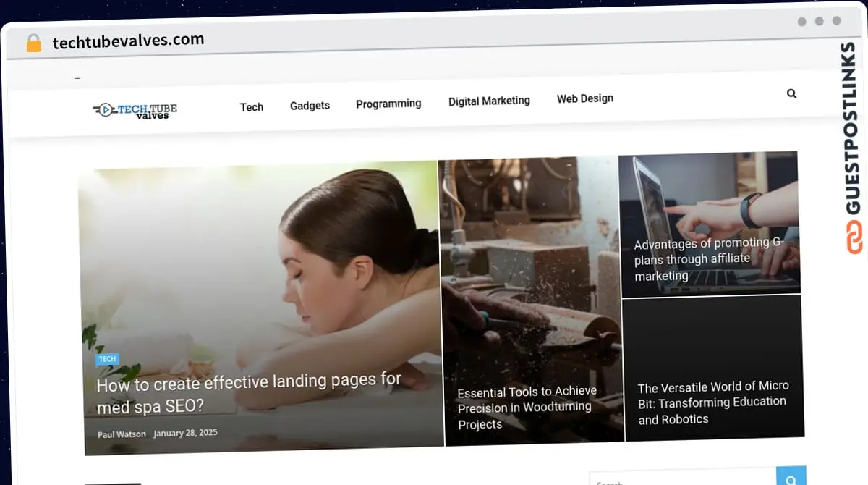
Task: Open the Tech menu item
Action: click(252, 107)
